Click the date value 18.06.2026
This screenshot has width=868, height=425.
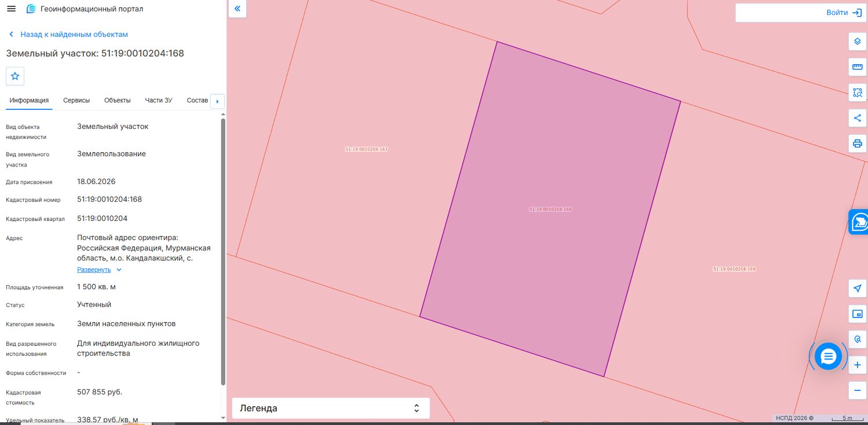click(96, 182)
